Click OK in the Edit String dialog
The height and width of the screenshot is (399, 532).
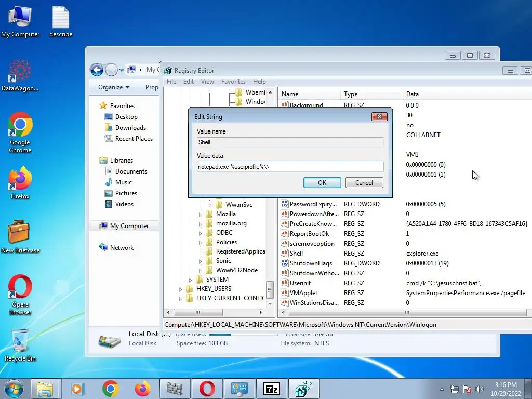(322, 182)
